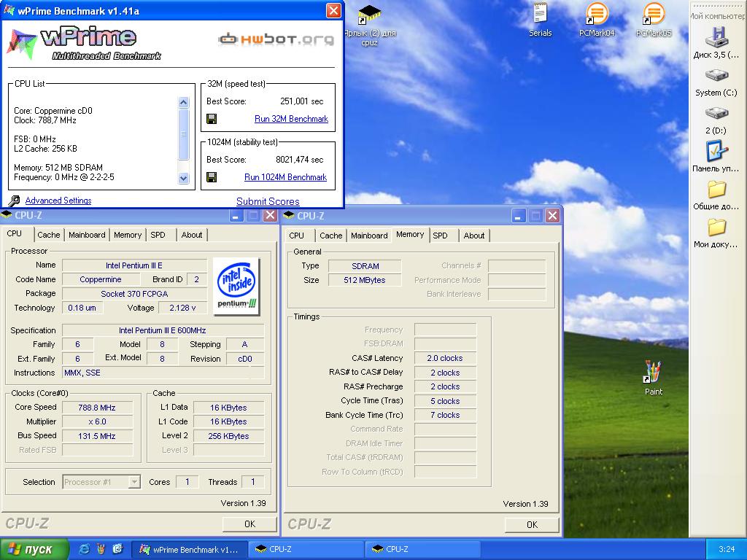Switch to SPD tab in left CPU-Z

(x=158, y=235)
